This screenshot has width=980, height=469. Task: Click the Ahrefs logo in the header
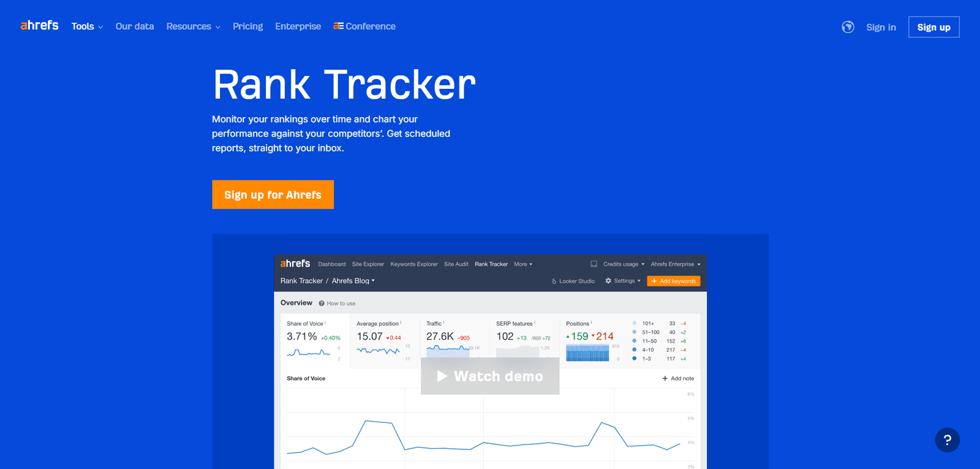tap(39, 25)
